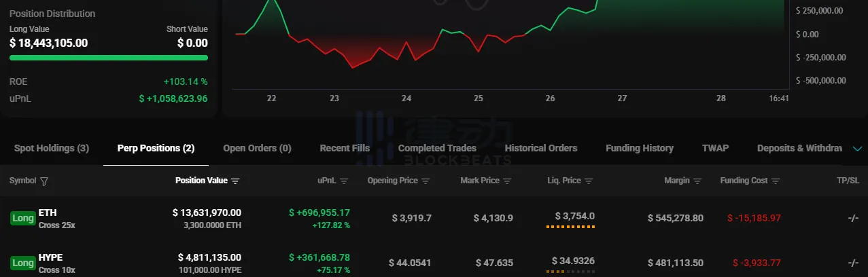Click the TP/SL column header
This screenshot has width=868, height=277.
(x=848, y=181)
